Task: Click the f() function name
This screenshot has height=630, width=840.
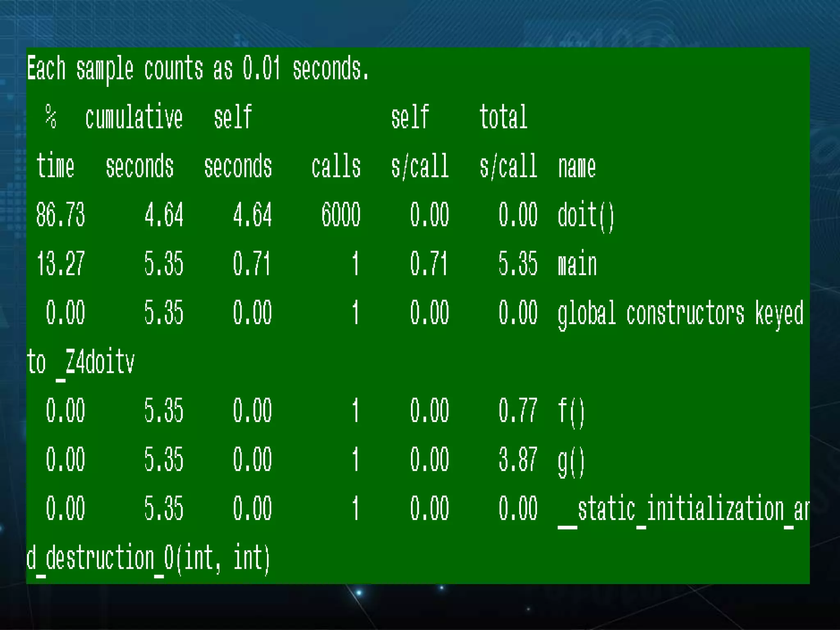Action: (571, 411)
